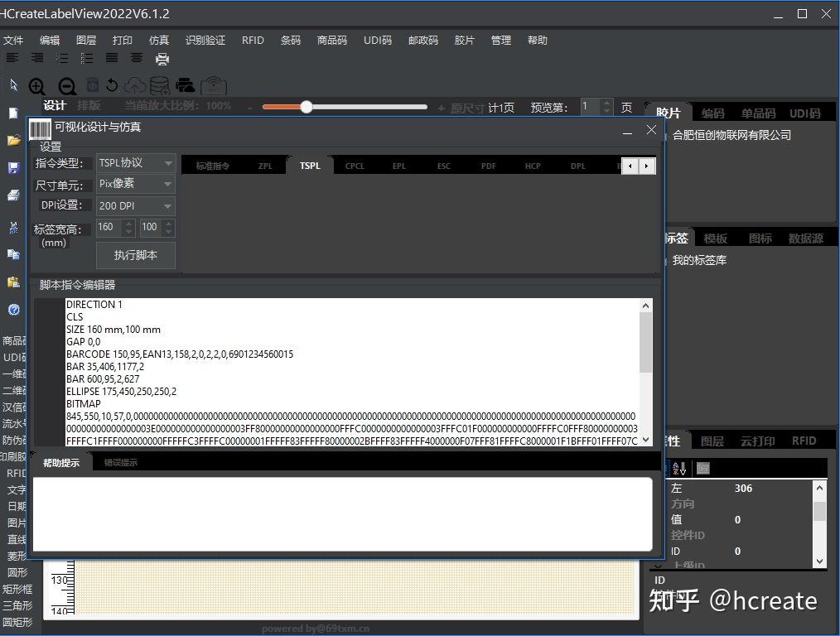Screen dimensions: 840x636
Task: Switch to the 帮助提示 tab
Action: point(61,463)
